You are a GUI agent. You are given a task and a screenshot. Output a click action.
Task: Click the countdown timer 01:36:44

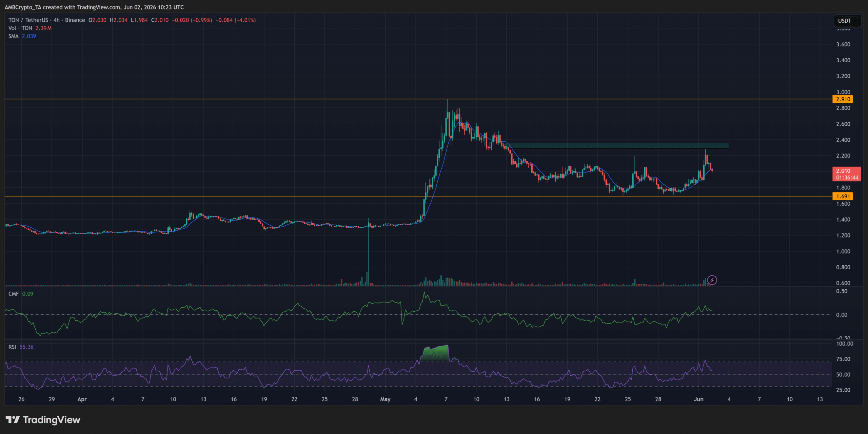tap(847, 178)
